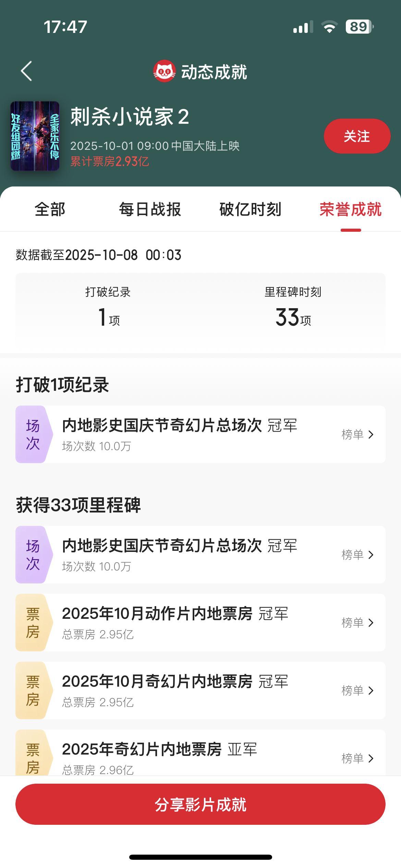Screen dimensions: 401x868
Task: Tap the purple 场次 tag in the 获得33项里程碑 section
Action: click(33, 555)
